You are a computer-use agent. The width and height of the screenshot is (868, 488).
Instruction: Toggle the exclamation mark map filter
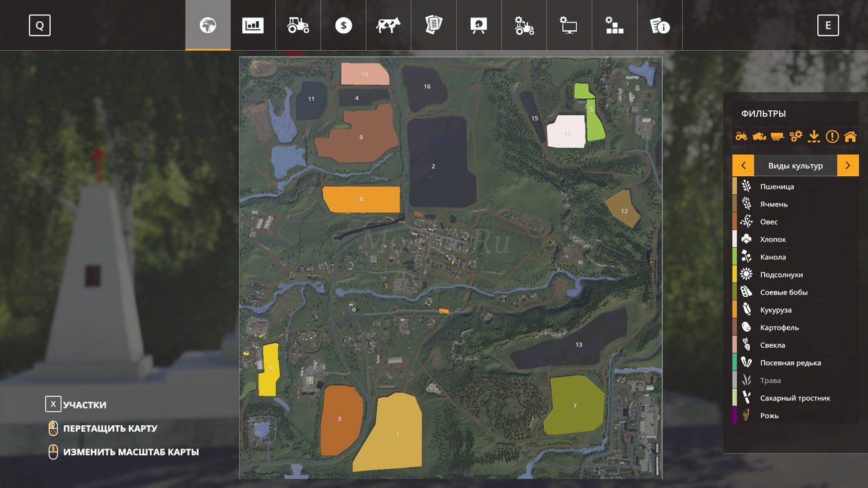(832, 136)
